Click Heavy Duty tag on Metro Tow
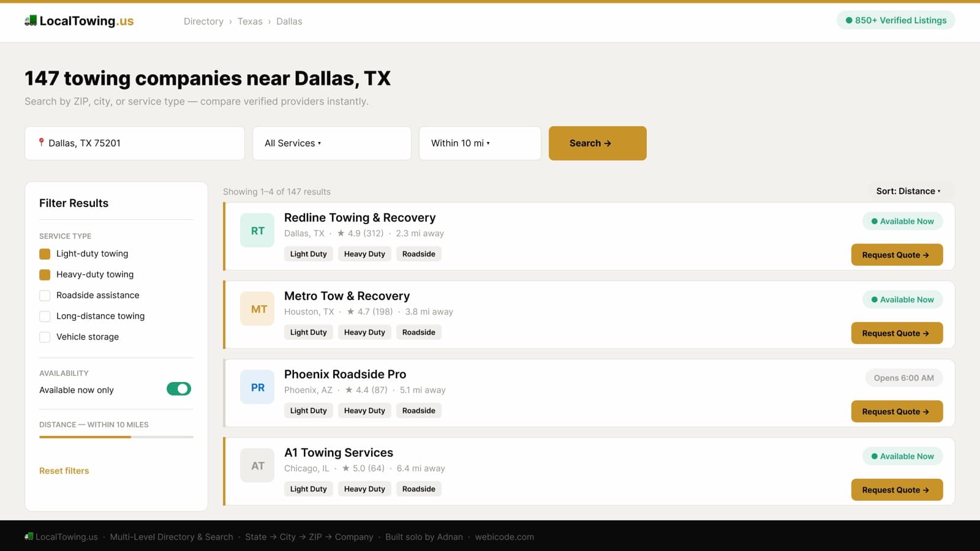This screenshot has width=980, height=551. pos(364,332)
